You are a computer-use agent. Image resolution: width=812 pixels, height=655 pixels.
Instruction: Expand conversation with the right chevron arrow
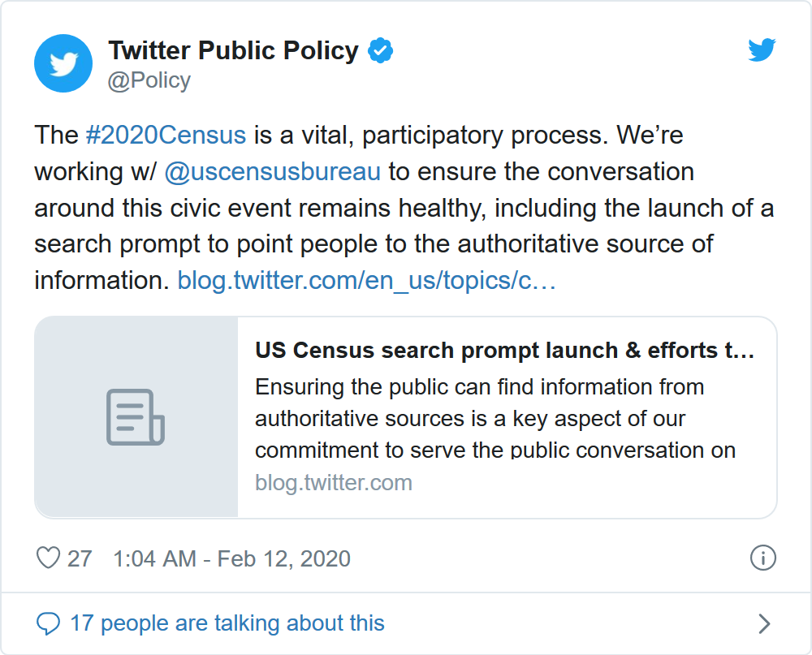[763, 623]
